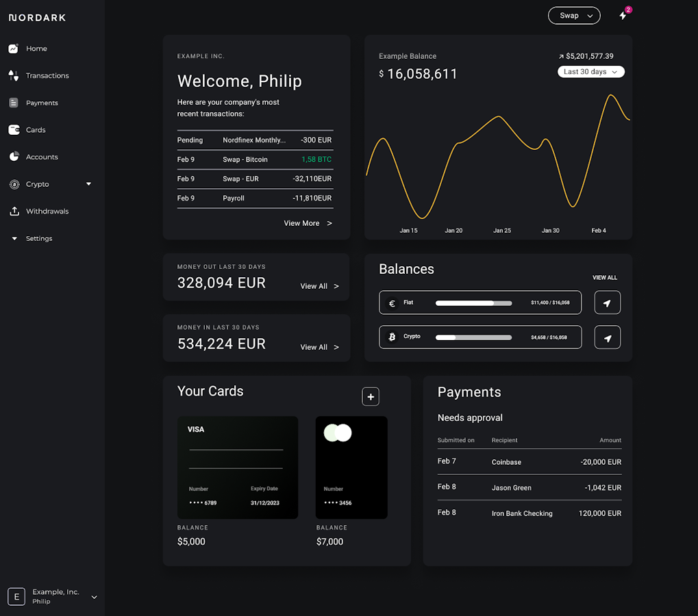
Task: Open the lightning bolt notifications icon
Action: (623, 15)
